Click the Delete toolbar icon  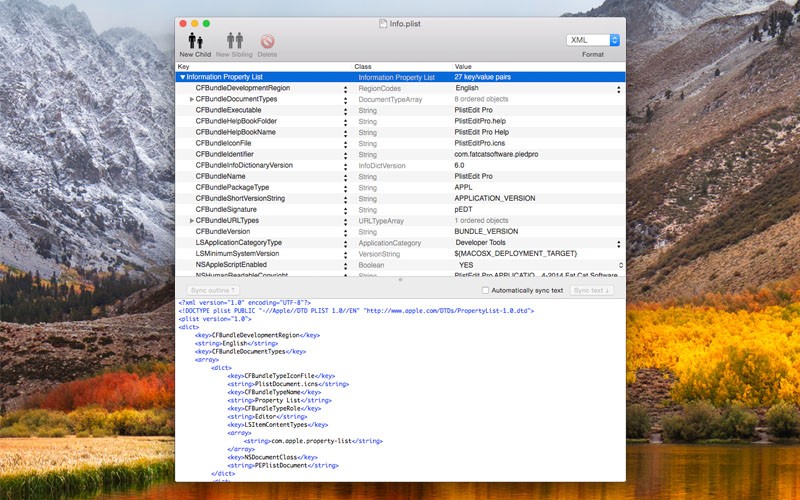pyautogui.click(x=267, y=41)
